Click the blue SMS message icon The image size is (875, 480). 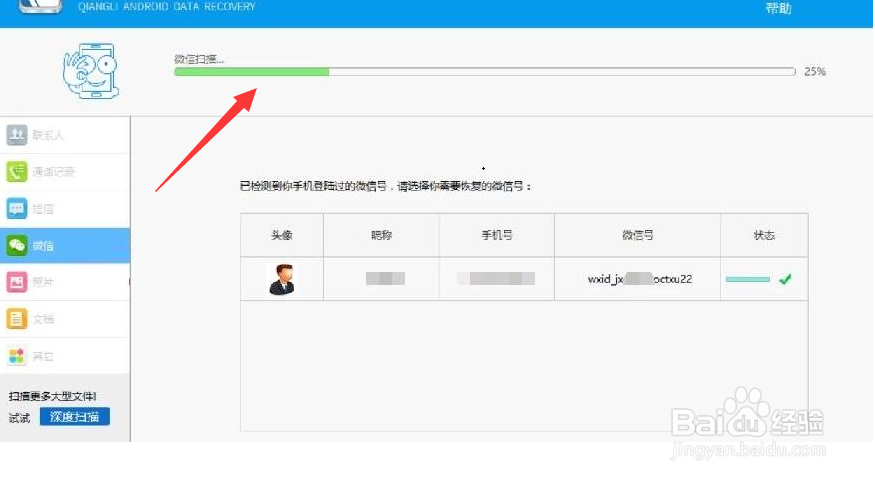[17, 209]
